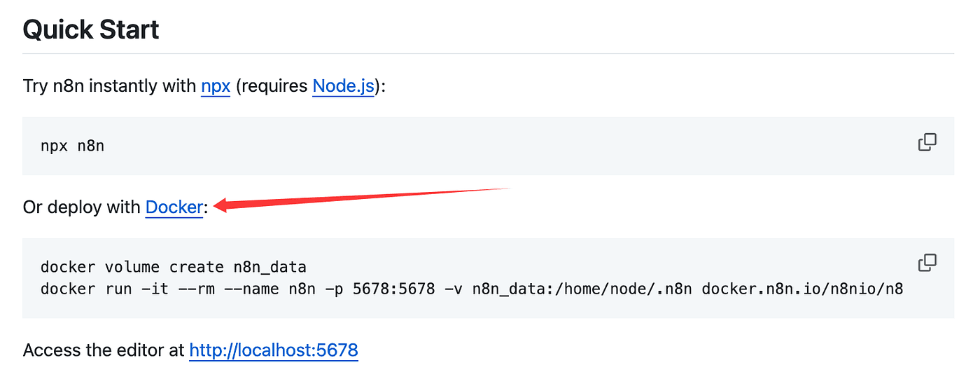The height and width of the screenshot is (384, 980).
Task: Click the '--rm' flag in docker command
Action: (x=196, y=289)
